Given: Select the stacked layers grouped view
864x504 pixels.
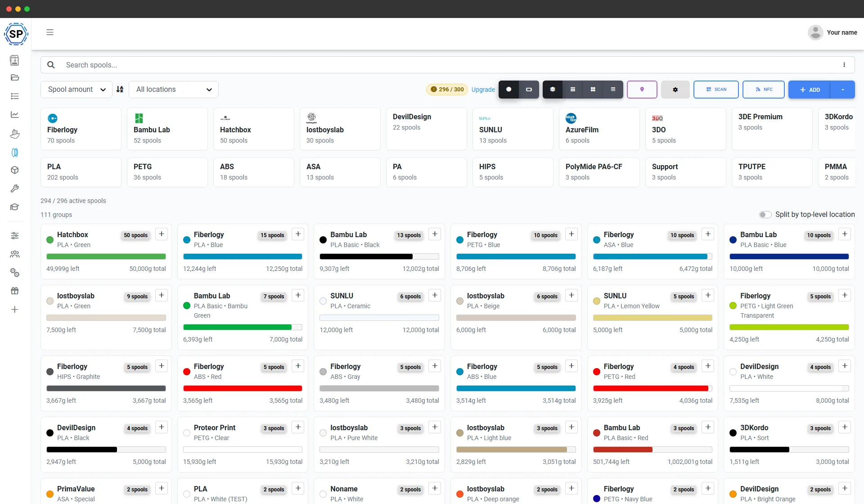Looking at the screenshot, I should click(x=553, y=90).
